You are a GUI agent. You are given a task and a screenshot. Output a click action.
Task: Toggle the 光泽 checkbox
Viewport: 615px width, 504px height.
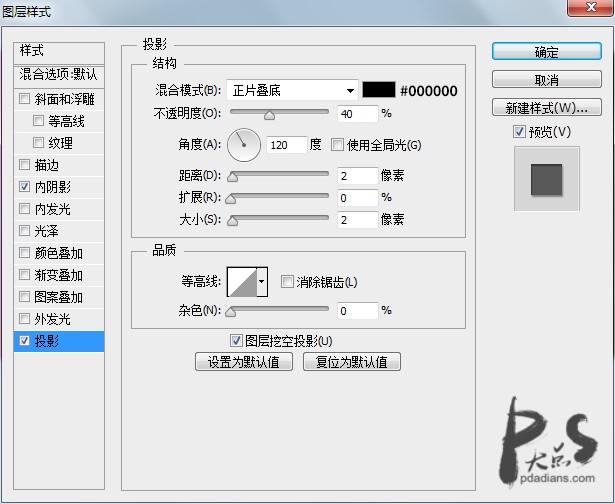click(24, 230)
